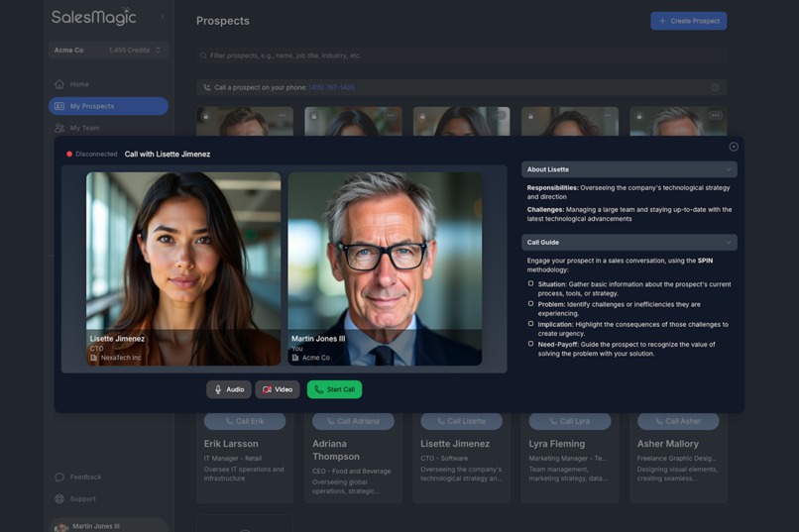Click the Call Erik button
This screenshot has width=799, height=532.
245,421
